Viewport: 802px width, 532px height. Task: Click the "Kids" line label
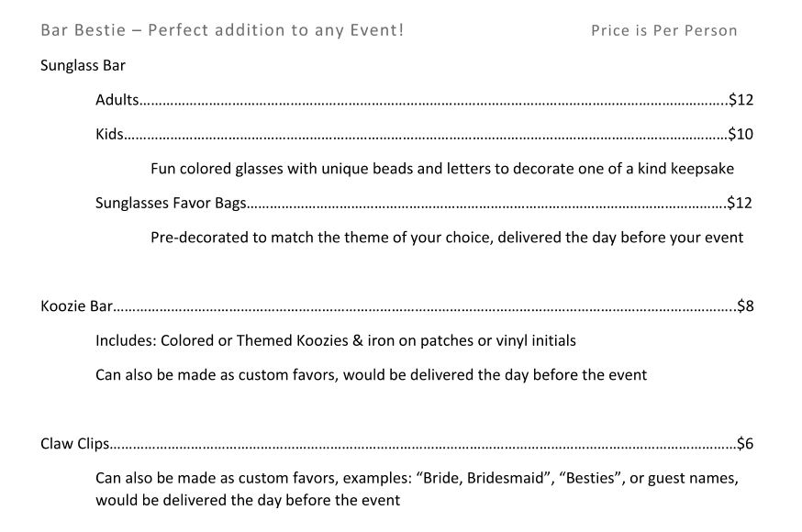(x=109, y=134)
